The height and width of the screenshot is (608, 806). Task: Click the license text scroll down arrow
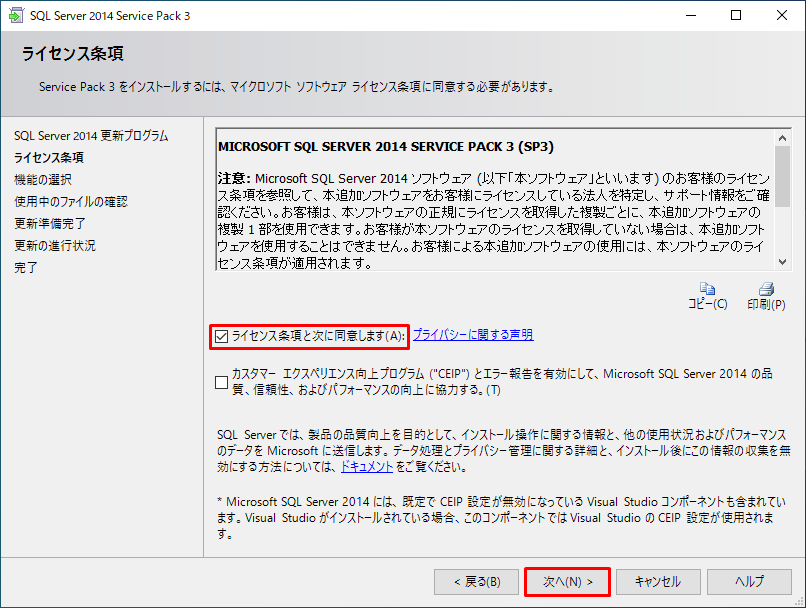[x=782, y=262]
